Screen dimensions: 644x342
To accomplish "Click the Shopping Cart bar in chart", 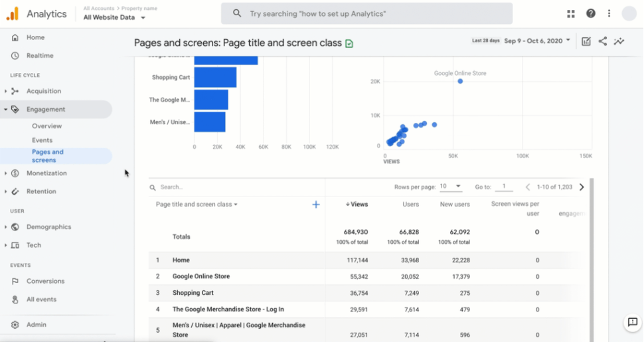I will pos(215,77).
